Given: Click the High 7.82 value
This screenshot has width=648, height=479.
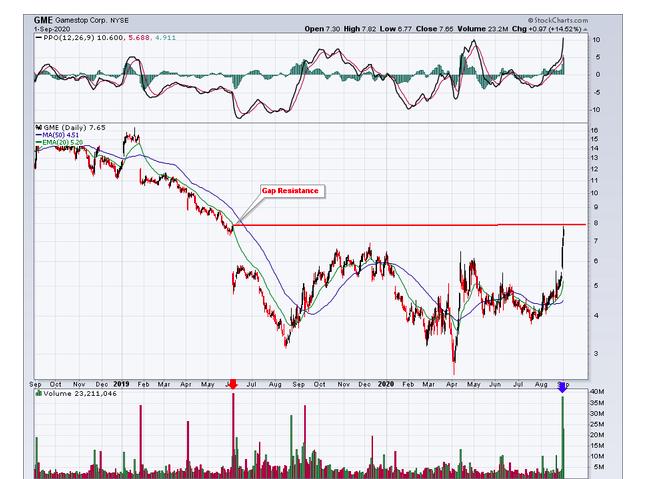Looking at the screenshot, I should pos(360,29).
